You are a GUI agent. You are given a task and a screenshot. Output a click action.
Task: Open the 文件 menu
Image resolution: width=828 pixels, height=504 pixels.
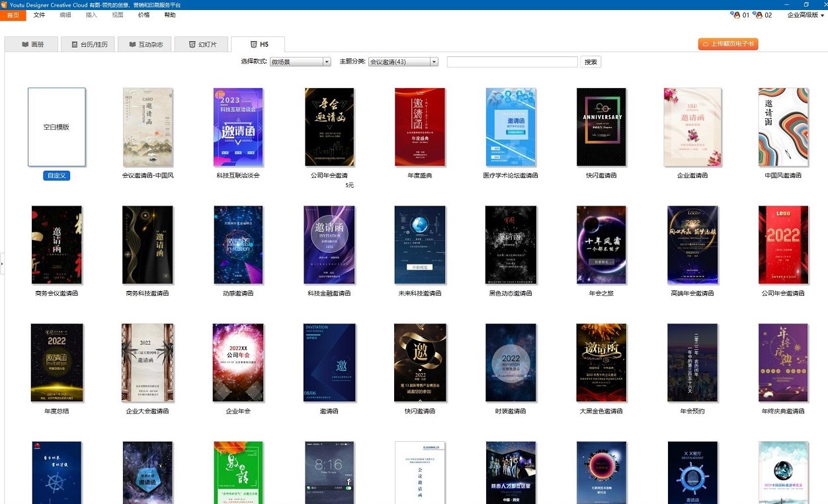pyautogui.click(x=39, y=15)
